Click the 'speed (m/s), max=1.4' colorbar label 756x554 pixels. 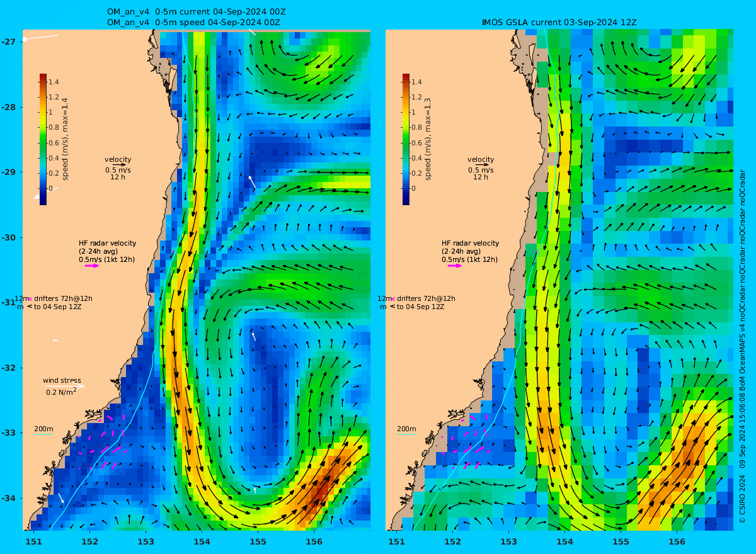pyautogui.click(x=65, y=139)
